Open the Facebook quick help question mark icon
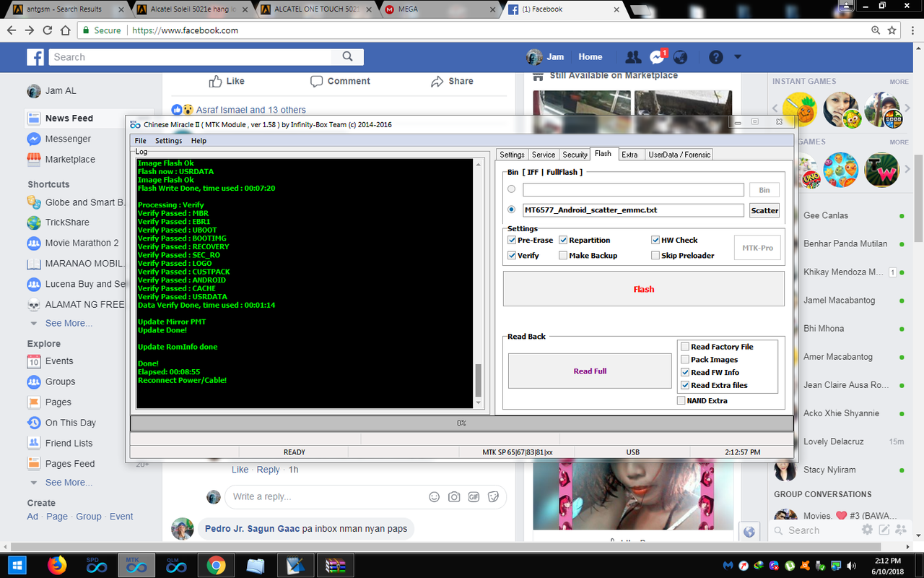Image resolution: width=924 pixels, height=578 pixels. (x=715, y=57)
